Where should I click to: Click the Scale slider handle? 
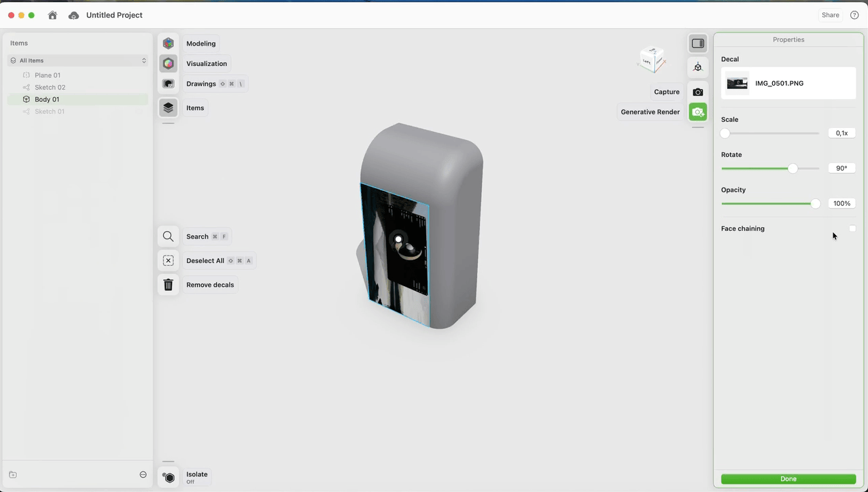tap(725, 133)
